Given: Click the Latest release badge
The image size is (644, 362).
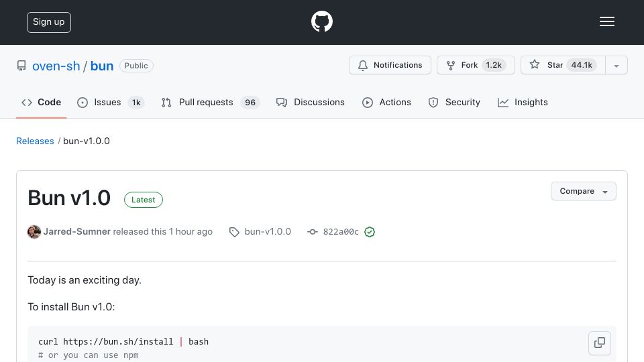Looking at the screenshot, I should 144,200.
